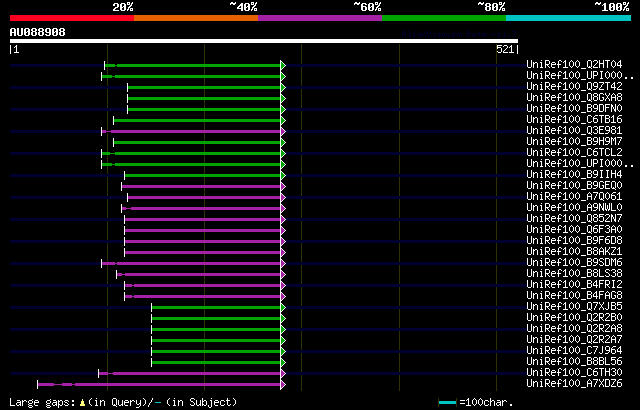640x410 pixels.
Task: Click the cyan 100char scale bar
Action: (447, 403)
